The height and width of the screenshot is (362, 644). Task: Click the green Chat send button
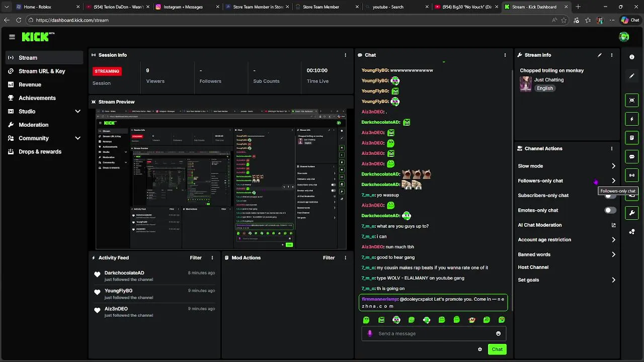click(x=497, y=349)
